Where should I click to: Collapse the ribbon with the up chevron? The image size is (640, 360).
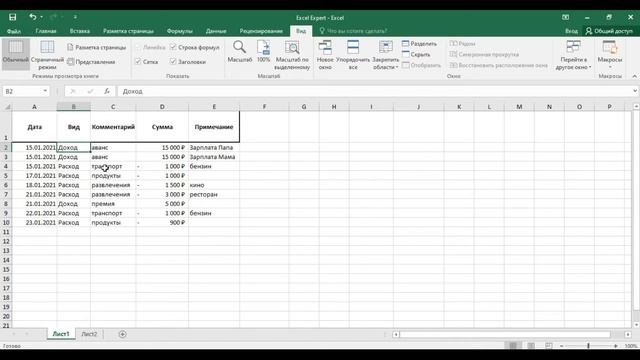tap(634, 76)
